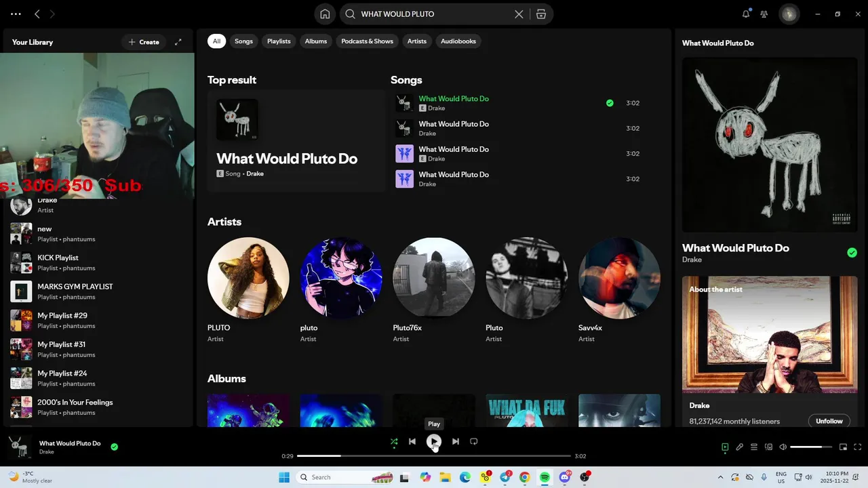Enter full screen player mode
The width and height of the screenshot is (868, 488).
click(858, 447)
